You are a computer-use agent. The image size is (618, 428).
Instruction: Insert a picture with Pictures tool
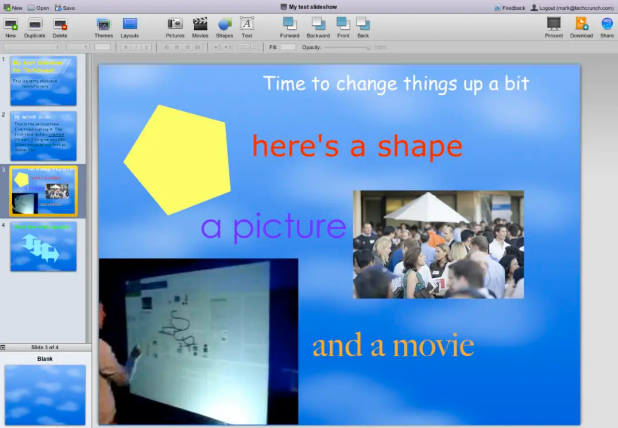coord(175,28)
